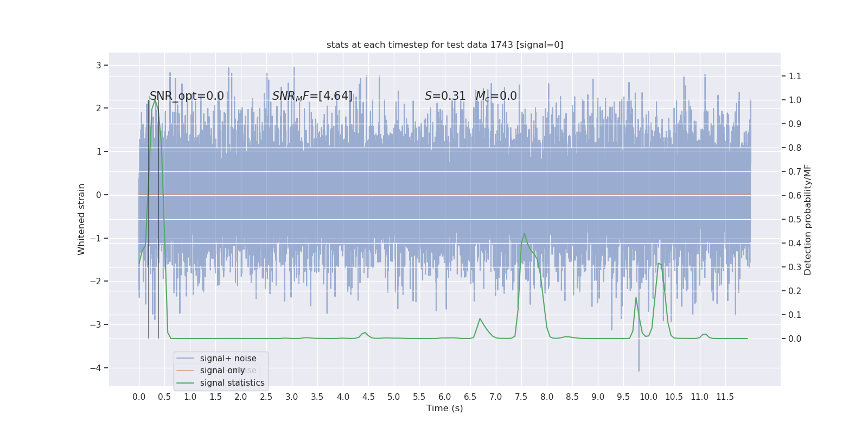The image size is (868, 434).
Task: Click the 0.3 tick on the probability axis
Action: pyautogui.click(x=795, y=267)
